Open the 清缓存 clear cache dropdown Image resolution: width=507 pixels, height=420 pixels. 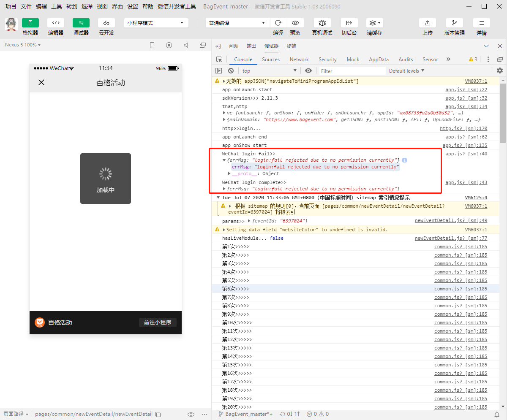pos(374,23)
